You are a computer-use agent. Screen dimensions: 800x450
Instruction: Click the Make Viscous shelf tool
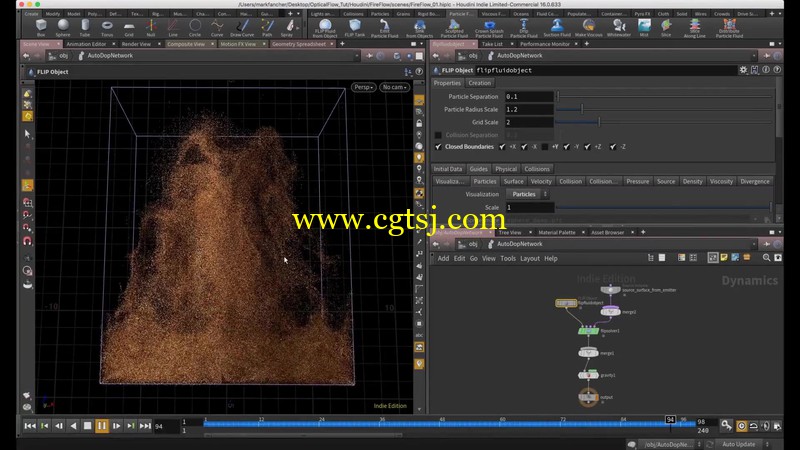588,28
